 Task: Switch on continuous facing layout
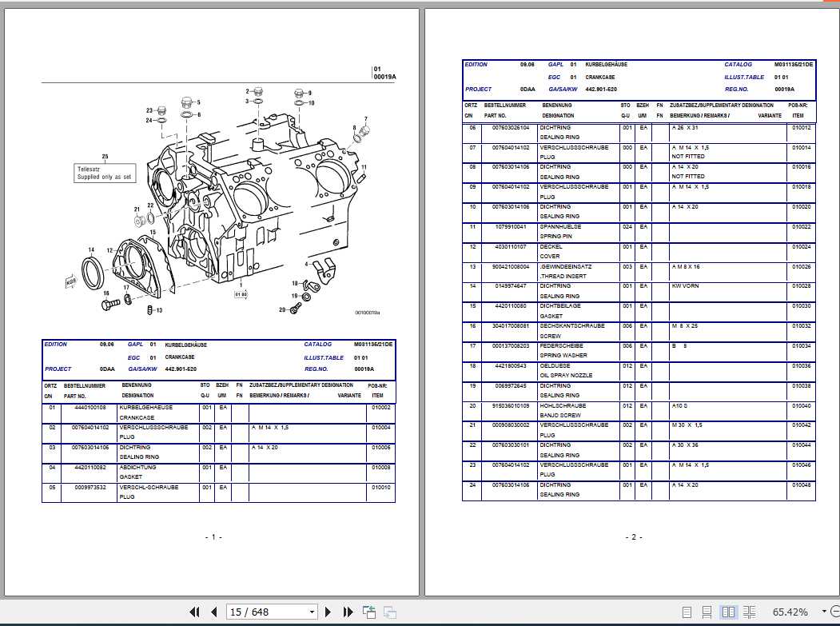click(748, 611)
